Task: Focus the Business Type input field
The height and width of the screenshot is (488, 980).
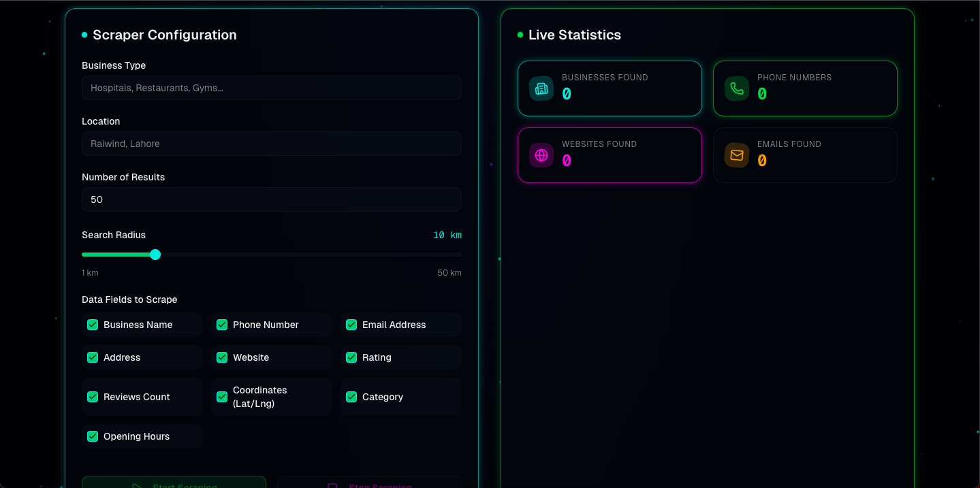Action: coord(271,88)
